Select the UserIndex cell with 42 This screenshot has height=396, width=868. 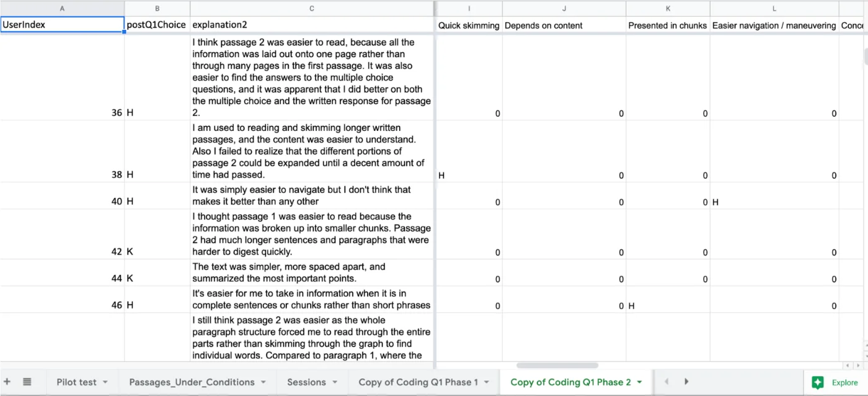click(62, 234)
